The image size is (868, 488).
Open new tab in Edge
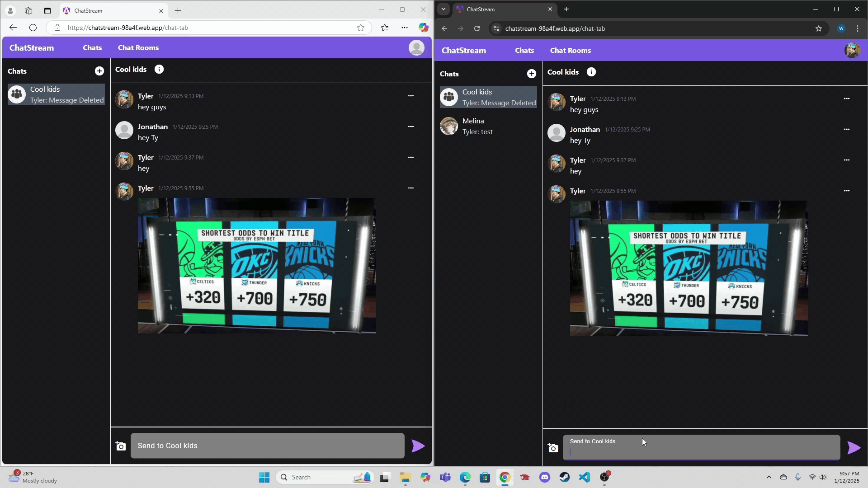click(x=178, y=10)
